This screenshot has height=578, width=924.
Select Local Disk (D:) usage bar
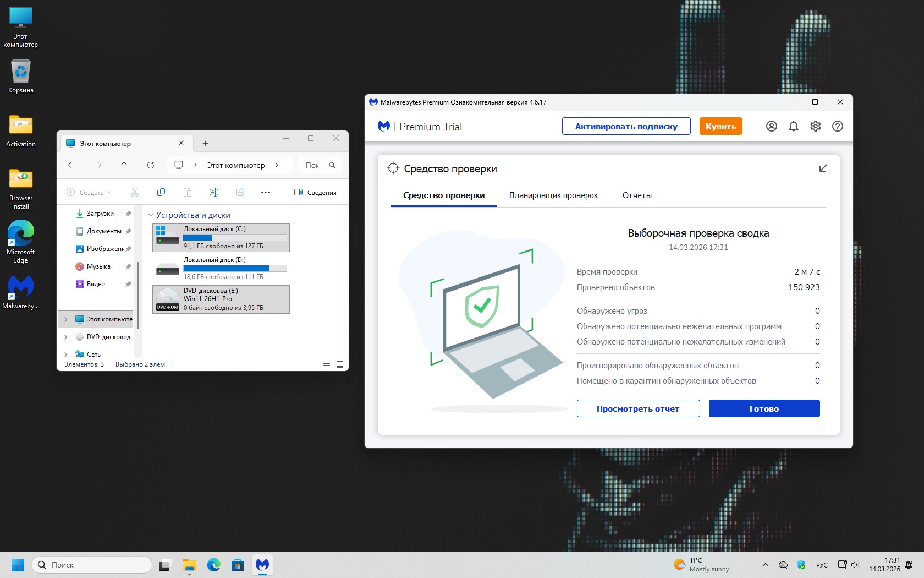(235, 269)
